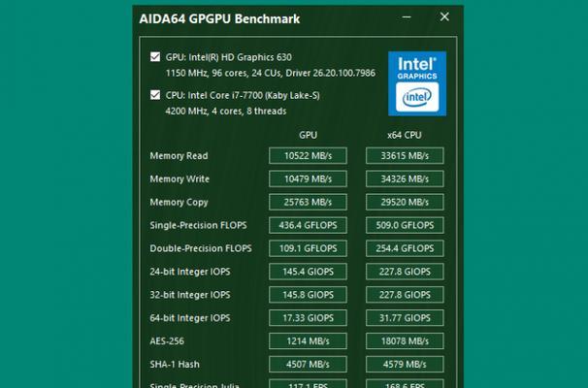This screenshot has width=588, height=388.
Task: Uncheck the CPU Intel Core i7-7700 checkbox
Action: tap(155, 95)
